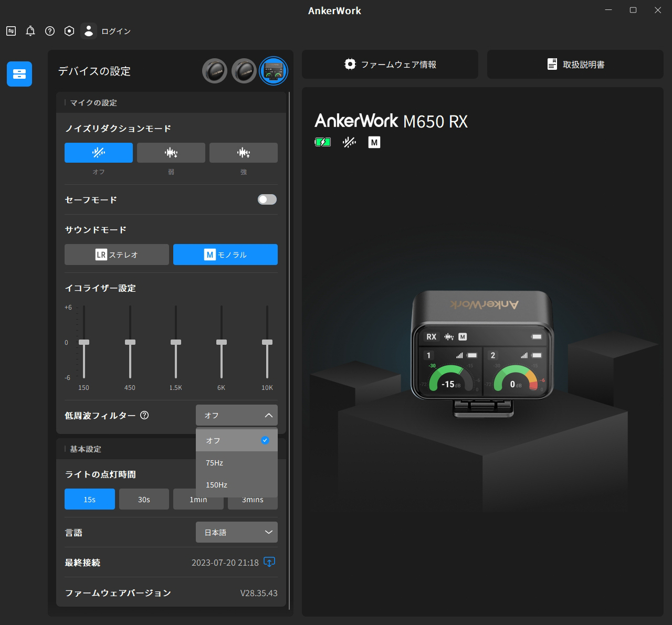Image resolution: width=672 pixels, height=625 pixels.
Task: Click the receiver product image
Action: [482, 354]
